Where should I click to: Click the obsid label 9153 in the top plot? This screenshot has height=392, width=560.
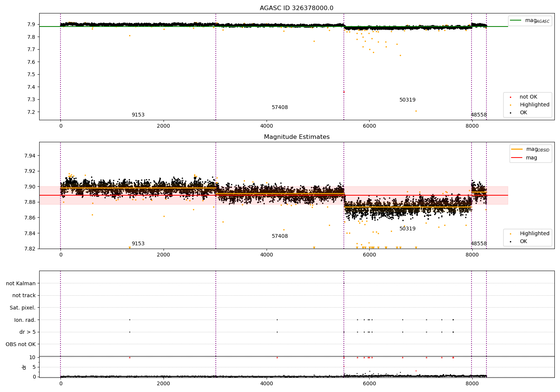pyautogui.click(x=138, y=115)
